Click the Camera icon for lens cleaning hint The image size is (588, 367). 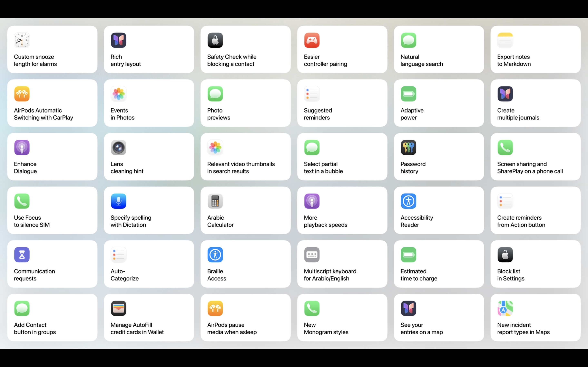119,148
